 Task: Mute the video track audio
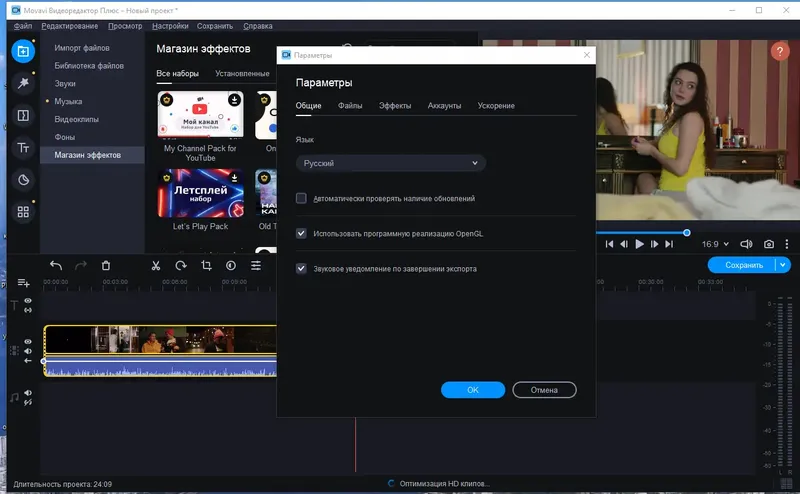pyautogui.click(x=28, y=351)
